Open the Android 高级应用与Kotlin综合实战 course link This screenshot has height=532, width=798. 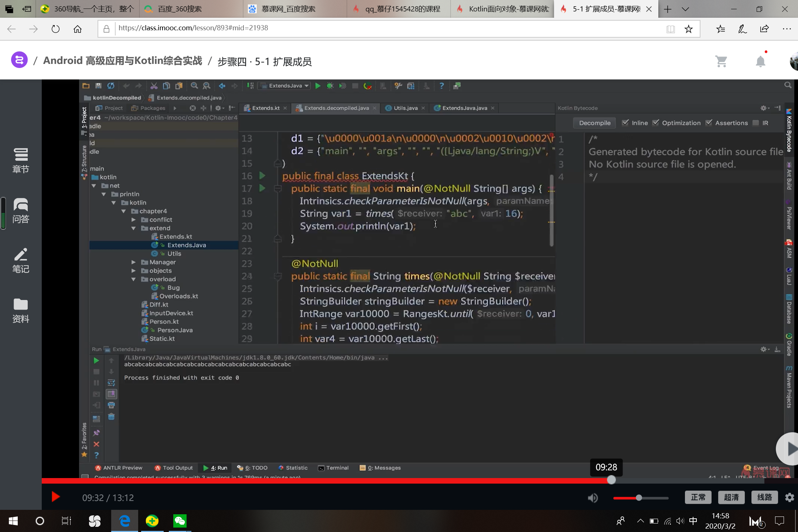click(123, 61)
